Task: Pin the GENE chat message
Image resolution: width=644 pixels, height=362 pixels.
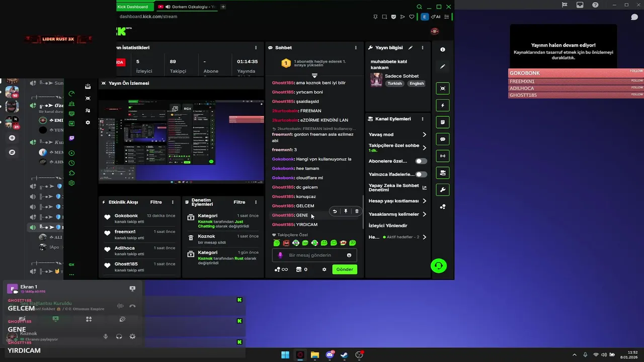Action: click(346, 212)
